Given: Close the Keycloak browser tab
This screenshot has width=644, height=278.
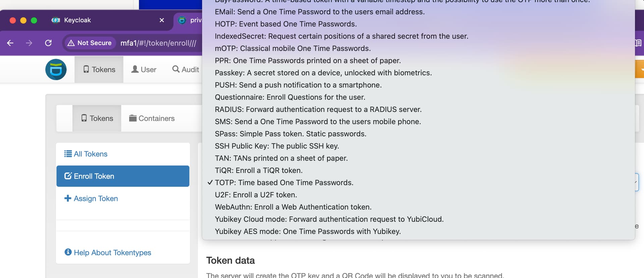Looking at the screenshot, I should click(162, 20).
